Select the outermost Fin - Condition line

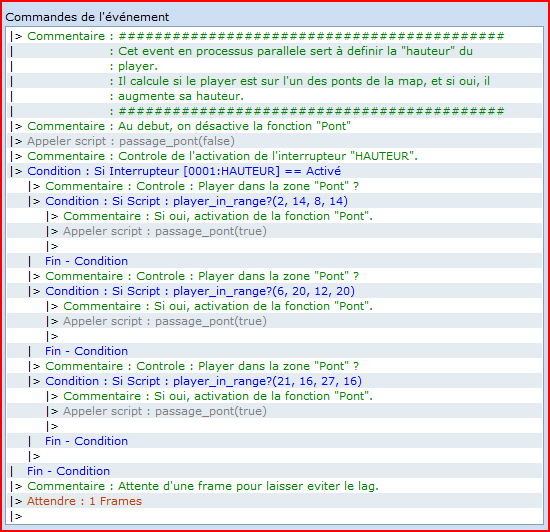click(x=274, y=471)
